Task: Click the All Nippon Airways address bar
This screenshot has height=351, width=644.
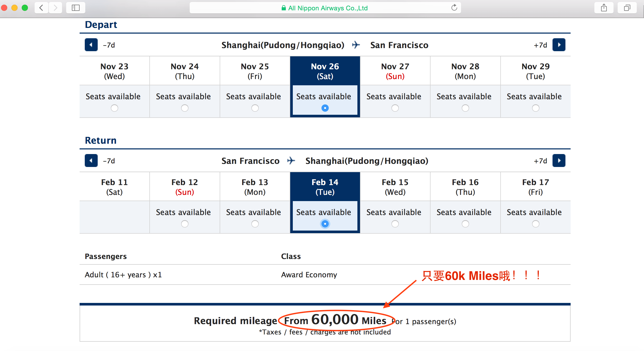Action: click(x=325, y=8)
